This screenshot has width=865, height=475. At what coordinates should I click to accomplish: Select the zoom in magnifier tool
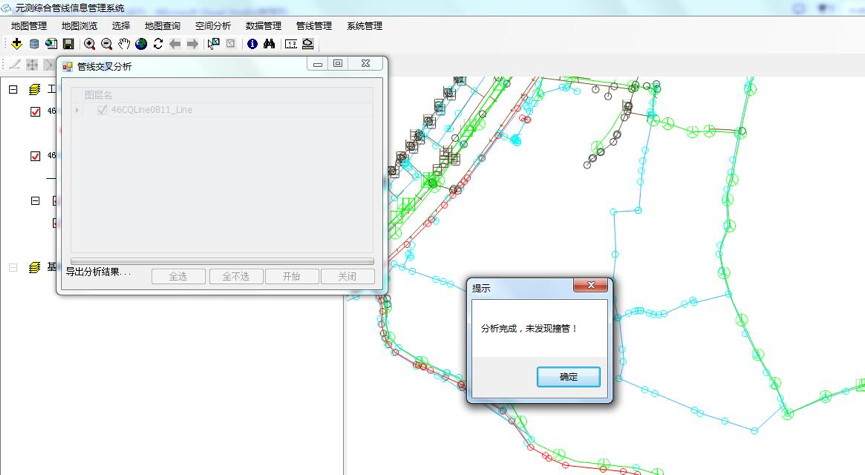90,44
